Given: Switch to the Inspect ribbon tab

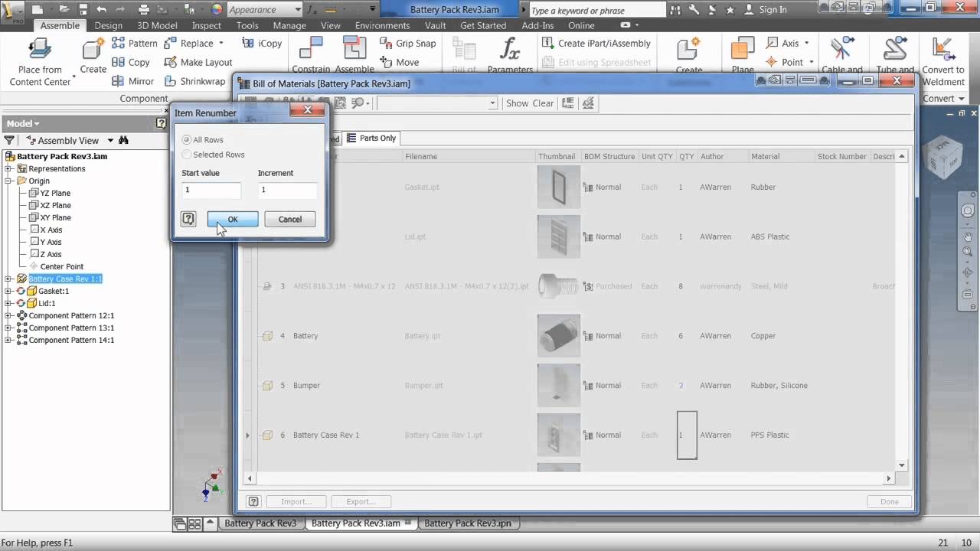Looking at the screenshot, I should click(207, 25).
